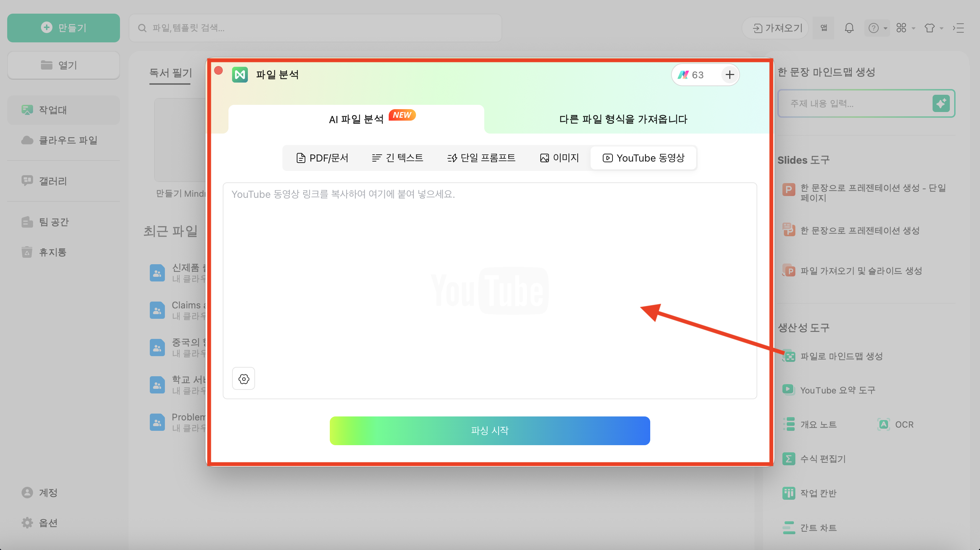Click the sparkle generate icon in topic field
980x550 pixels.
941,103
